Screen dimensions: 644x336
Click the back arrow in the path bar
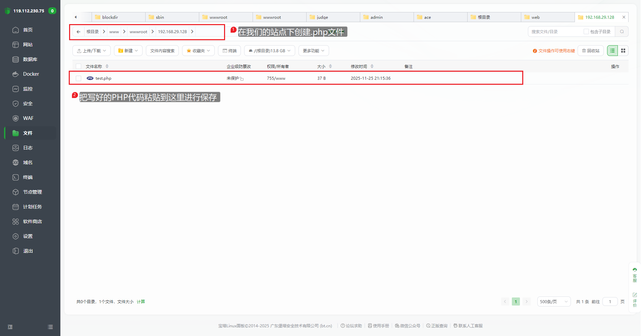click(x=78, y=32)
